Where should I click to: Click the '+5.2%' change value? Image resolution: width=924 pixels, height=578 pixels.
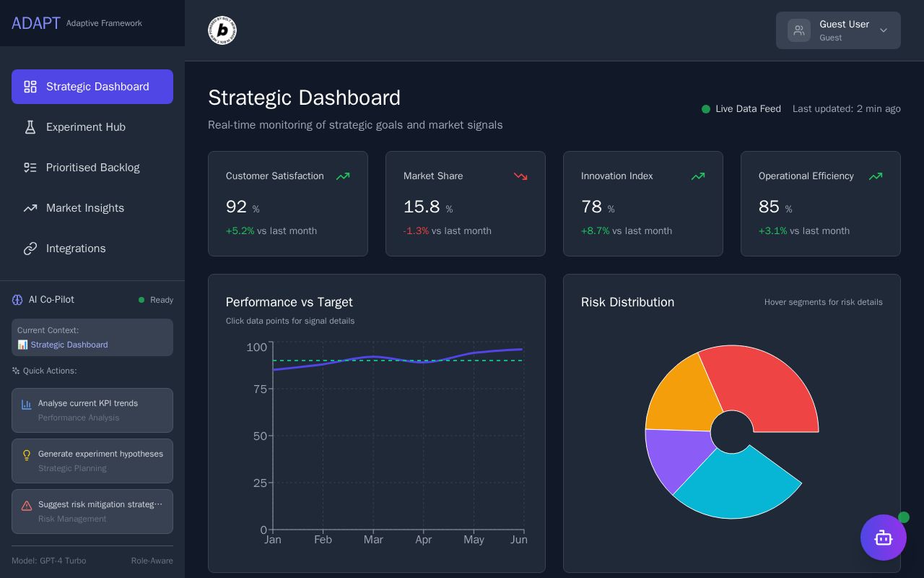240,231
